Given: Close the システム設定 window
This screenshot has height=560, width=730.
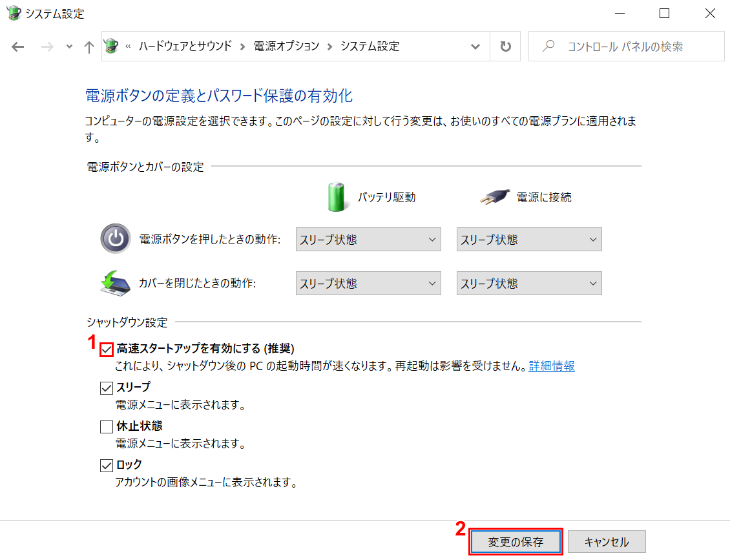Looking at the screenshot, I should (x=710, y=14).
